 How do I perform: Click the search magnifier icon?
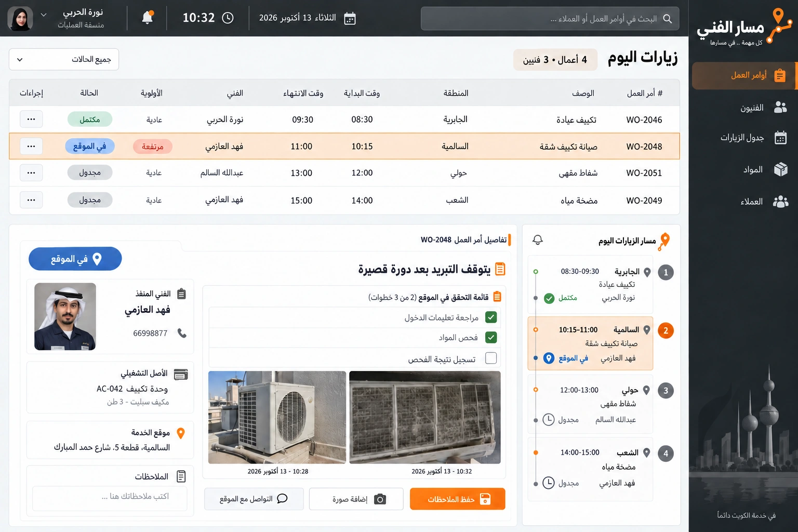(x=668, y=19)
